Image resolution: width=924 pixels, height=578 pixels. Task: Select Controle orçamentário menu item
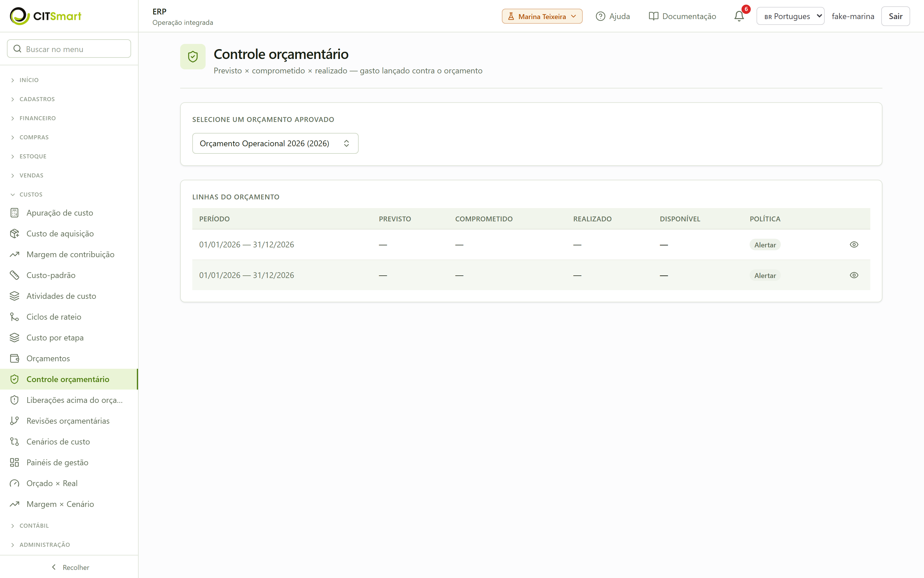[69, 379]
